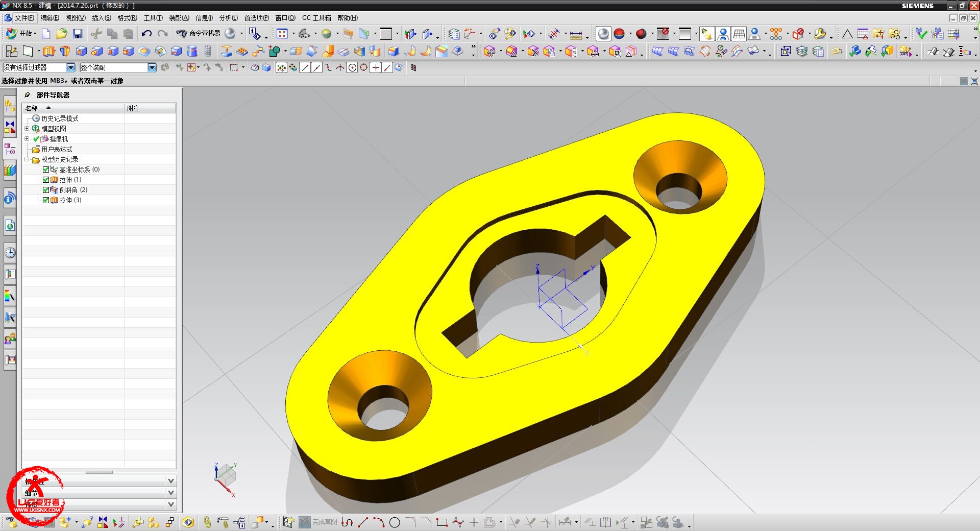Screen dimensions: 980x531
Task: Select the Extrude (拉伸) tool icon
Action: 49,51
